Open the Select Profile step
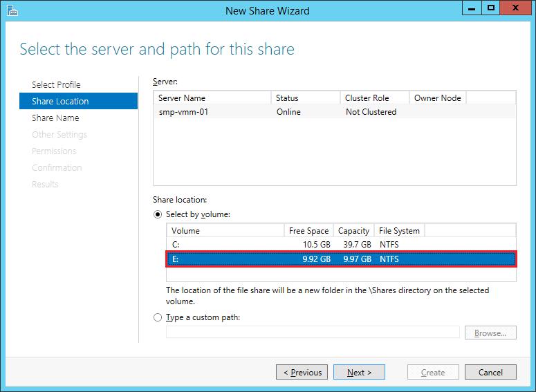Screen dimensions: 536x392 pos(56,84)
